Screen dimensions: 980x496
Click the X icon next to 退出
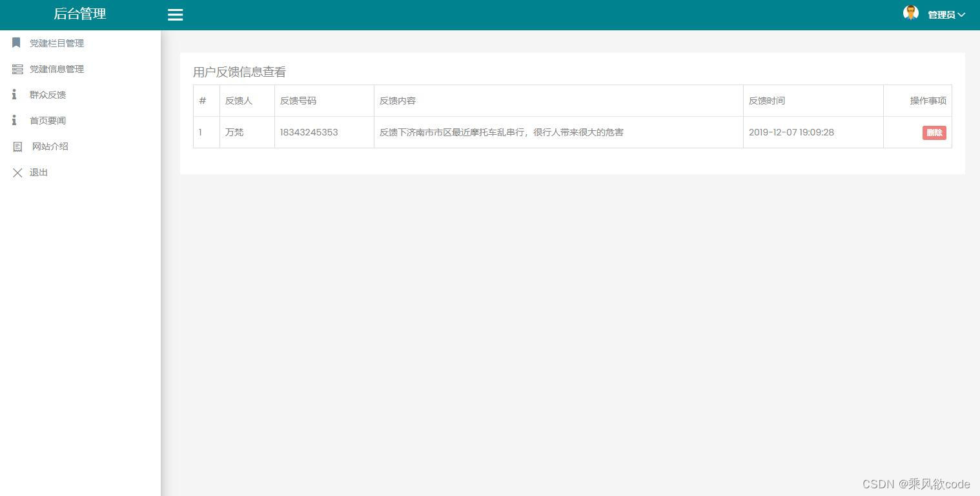pyautogui.click(x=17, y=172)
